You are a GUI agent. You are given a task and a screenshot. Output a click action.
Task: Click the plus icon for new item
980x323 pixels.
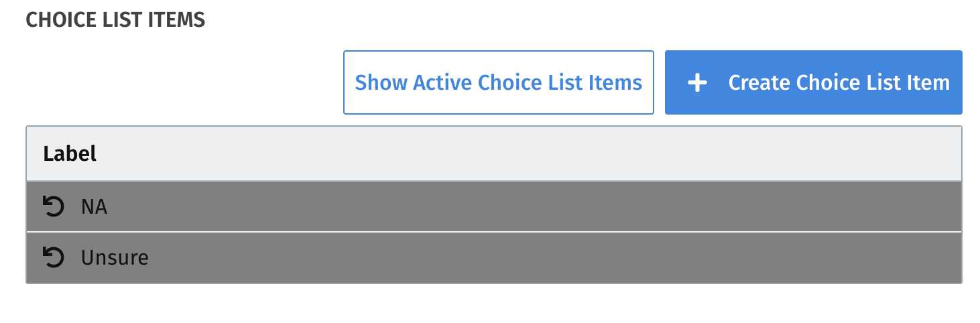697,83
